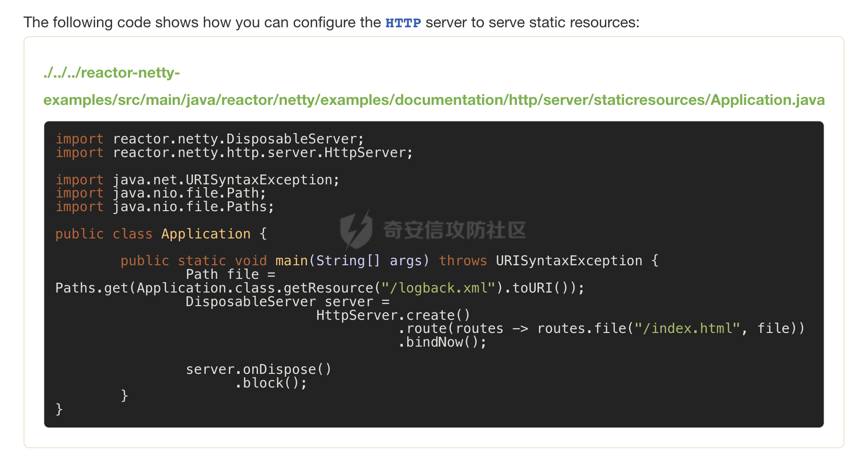Click the 'DisposableServer server =' line
The height and width of the screenshot is (459, 868).
pos(288,301)
